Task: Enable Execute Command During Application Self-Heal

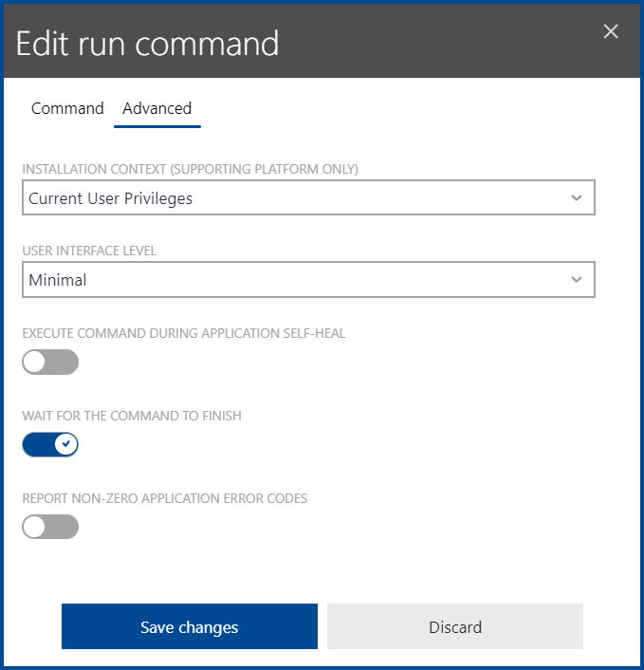Action: pyautogui.click(x=50, y=362)
